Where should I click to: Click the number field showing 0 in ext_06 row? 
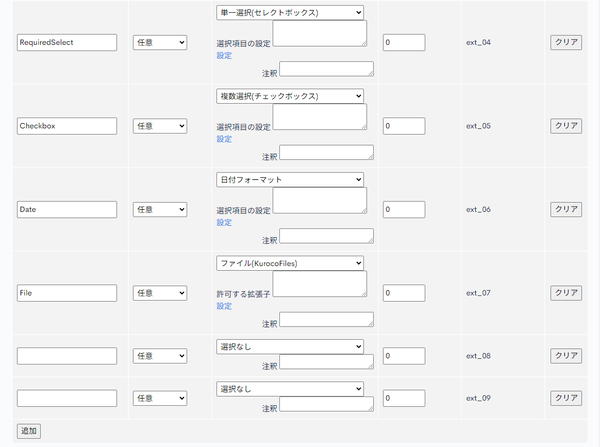coord(404,209)
